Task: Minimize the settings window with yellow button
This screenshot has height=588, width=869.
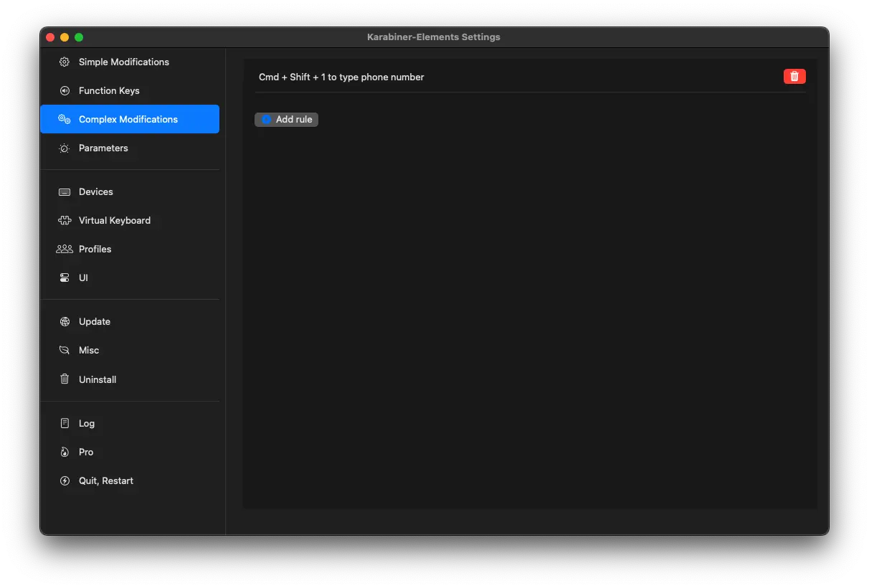Action: 65,37
